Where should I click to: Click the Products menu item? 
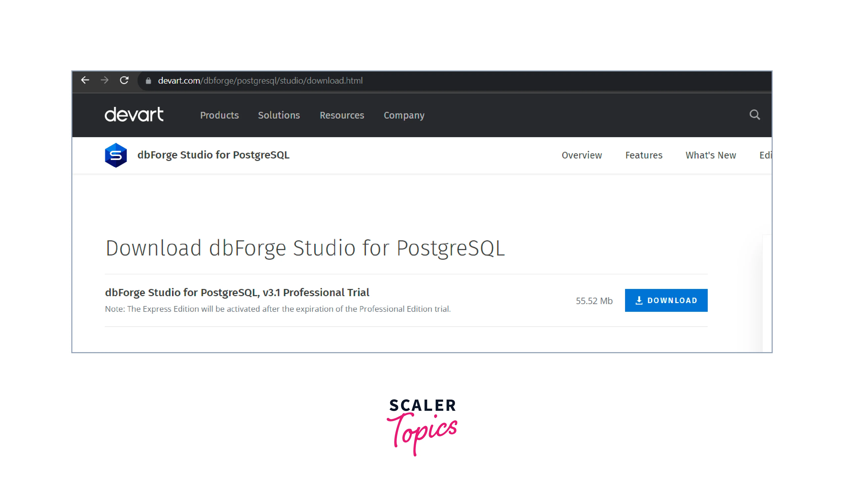[219, 115]
